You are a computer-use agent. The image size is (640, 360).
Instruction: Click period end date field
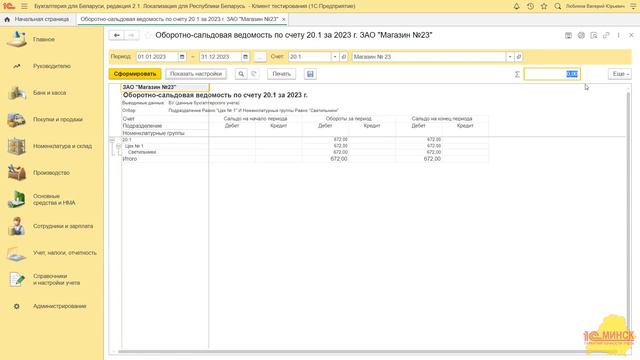pyautogui.click(x=220, y=57)
